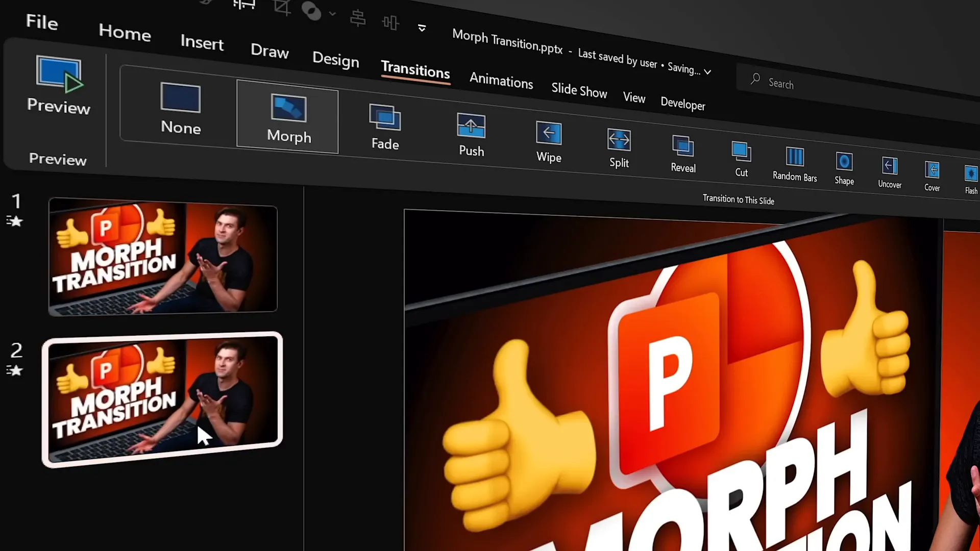The width and height of the screenshot is (980, 551).
Task: Click the Preview transition button
Action: [x=59, y=86]
